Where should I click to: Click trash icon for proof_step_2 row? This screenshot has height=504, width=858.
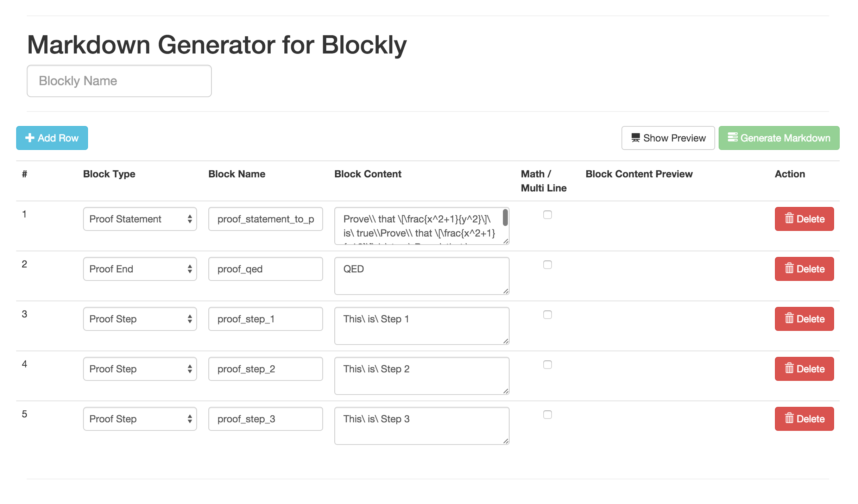click(789, 368)
